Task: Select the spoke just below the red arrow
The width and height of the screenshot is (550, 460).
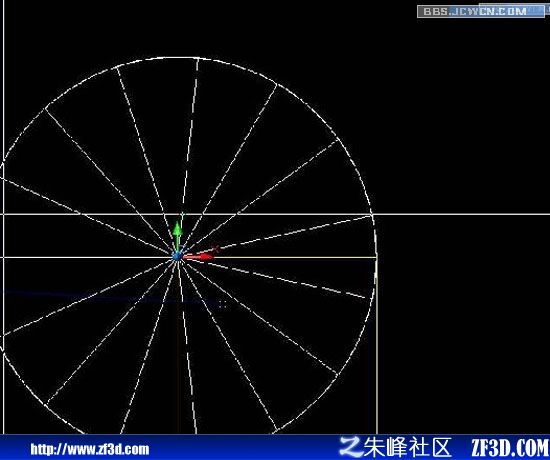Action: click(x=281, y=279)
